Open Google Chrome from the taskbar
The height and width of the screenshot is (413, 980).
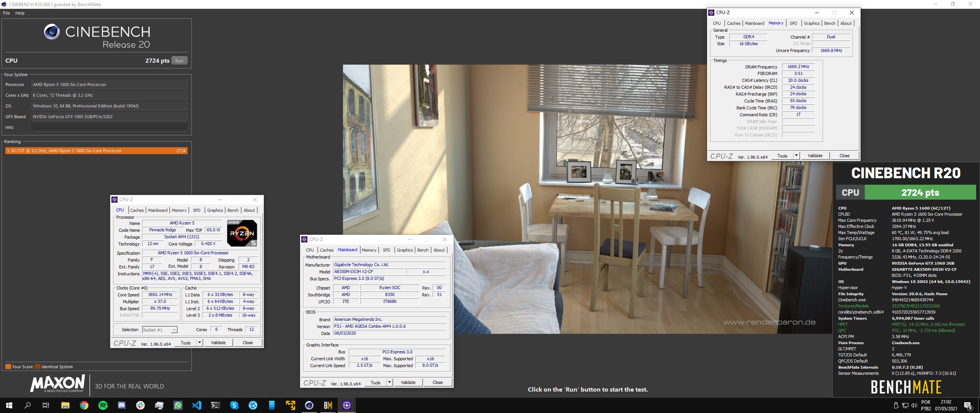click(x=84, y=405)
